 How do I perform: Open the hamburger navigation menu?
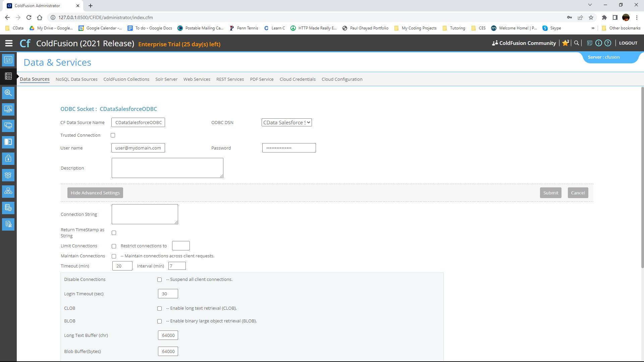[x=9, y=43]
